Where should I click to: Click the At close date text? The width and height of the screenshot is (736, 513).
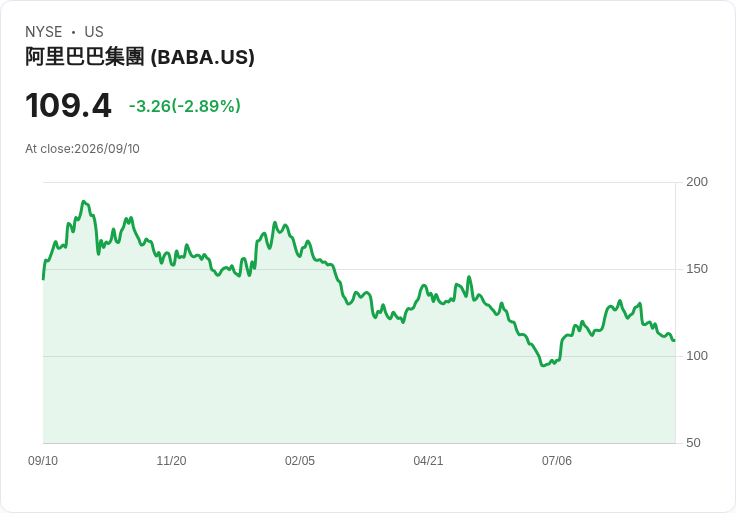click(x=82, y=149)
